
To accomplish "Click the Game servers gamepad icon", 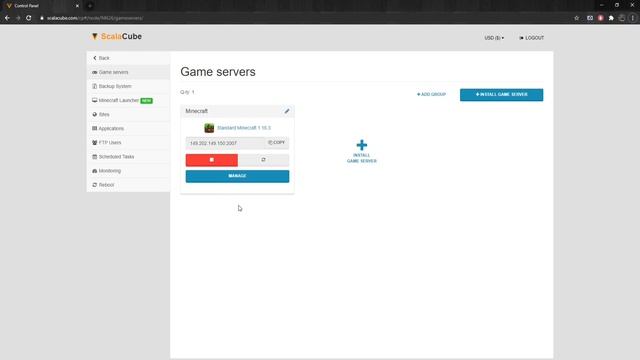I will click(x=94, y=72).
